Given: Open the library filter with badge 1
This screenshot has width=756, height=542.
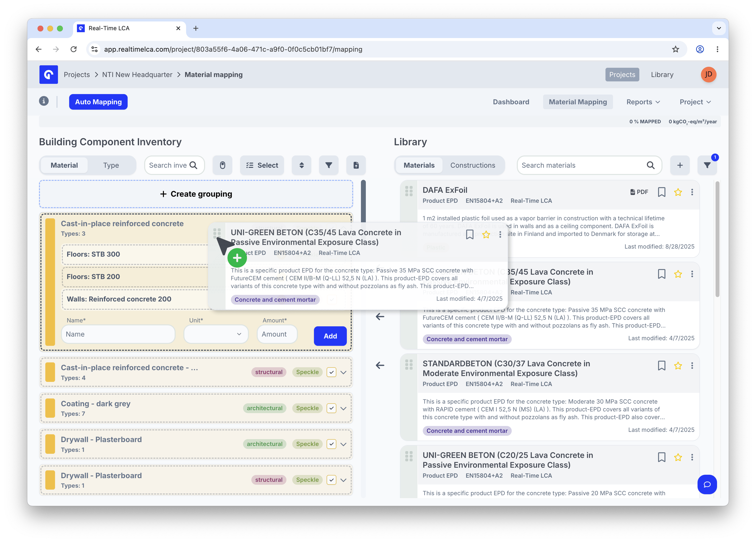Looking at the screenshot, I should tap(707, 165).
